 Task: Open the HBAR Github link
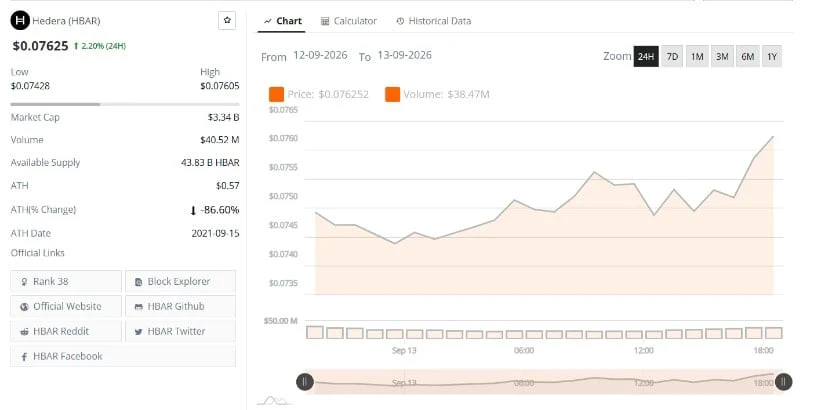pyautogui.click(x=180, y=306)
